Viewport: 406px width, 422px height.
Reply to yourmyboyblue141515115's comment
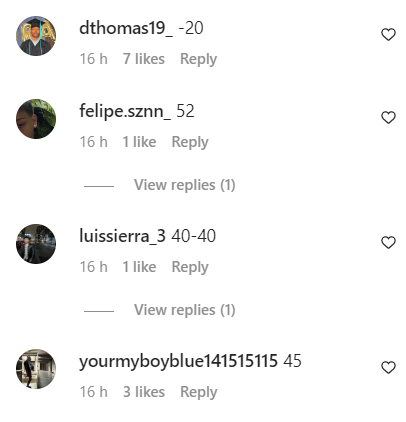coord(198,392)
